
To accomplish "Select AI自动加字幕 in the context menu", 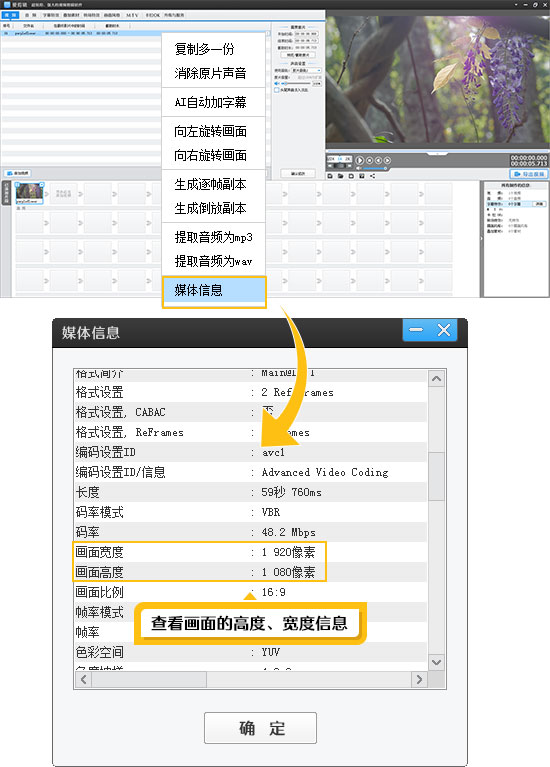I will click(213, 102).
